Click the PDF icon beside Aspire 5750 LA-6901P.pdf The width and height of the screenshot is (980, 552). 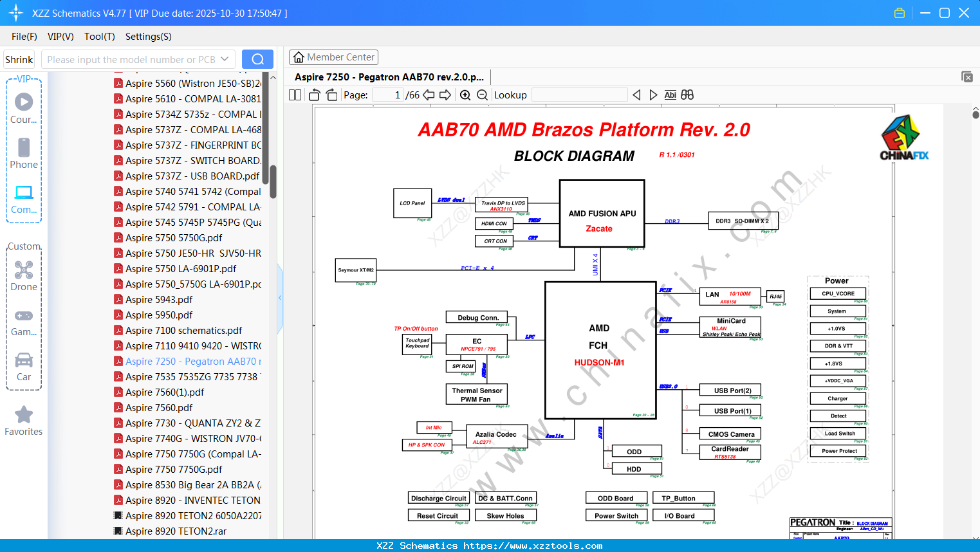(x=118, y=268)
